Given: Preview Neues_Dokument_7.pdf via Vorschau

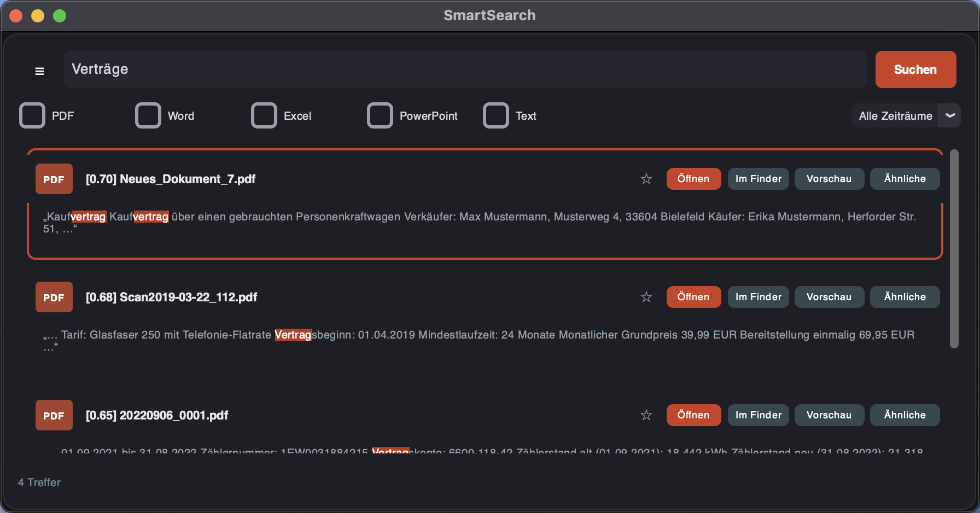Looking at the screenshot, I should click(829, 179).
